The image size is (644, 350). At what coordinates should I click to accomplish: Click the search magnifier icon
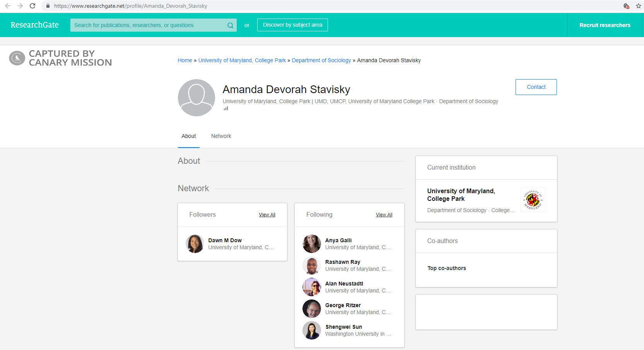tap(230, 25)
